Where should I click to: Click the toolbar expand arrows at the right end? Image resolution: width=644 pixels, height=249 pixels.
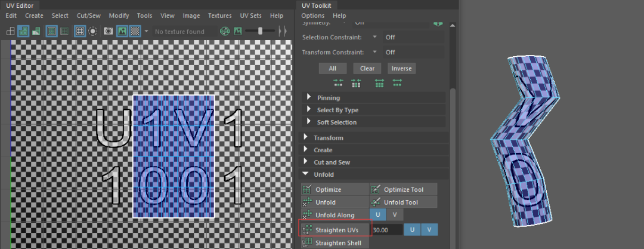(x=283, y=31)
